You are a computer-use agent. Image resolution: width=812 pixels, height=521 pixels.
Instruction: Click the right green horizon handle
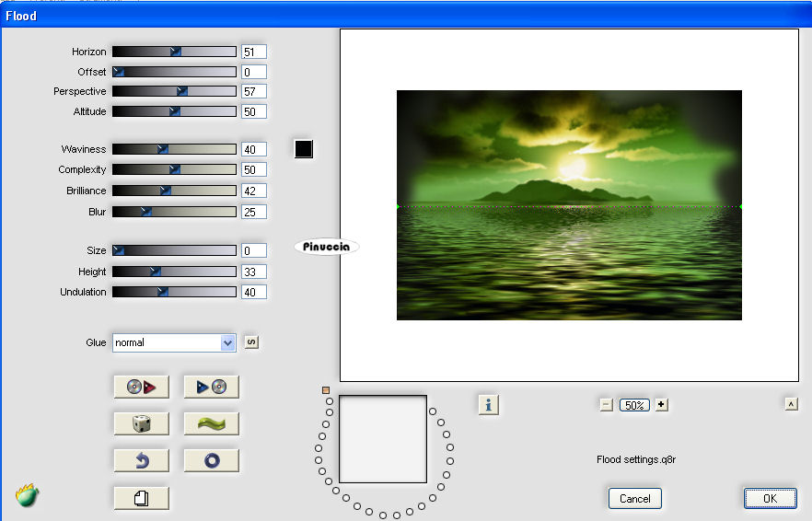coord(741,206)
